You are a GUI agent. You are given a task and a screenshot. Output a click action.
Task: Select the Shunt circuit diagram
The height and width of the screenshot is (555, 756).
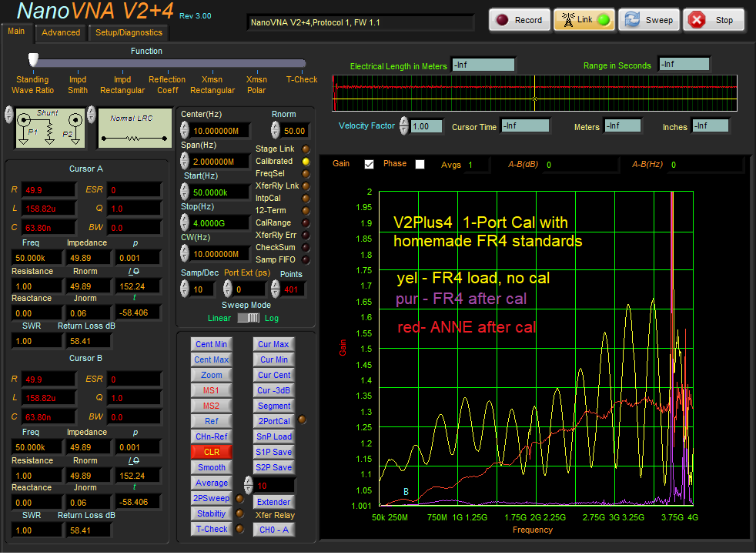[50, 128]
